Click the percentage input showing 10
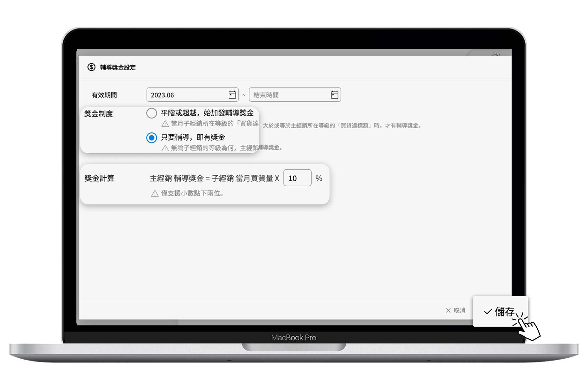 click(297, 178)
